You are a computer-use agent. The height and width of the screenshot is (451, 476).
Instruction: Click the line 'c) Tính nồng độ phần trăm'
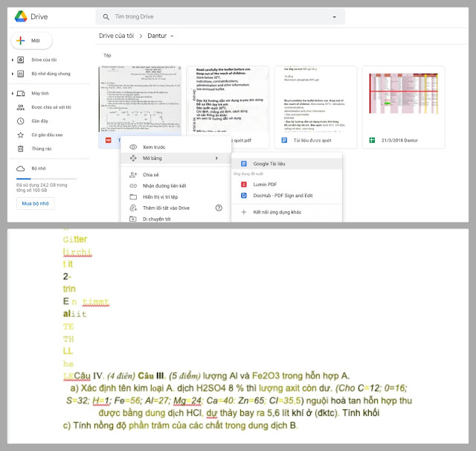coord(180,426)
